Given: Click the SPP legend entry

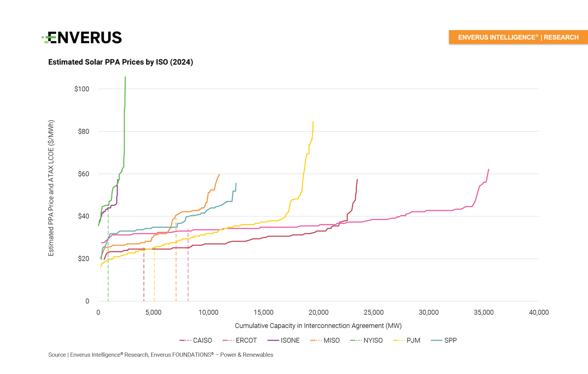Looking at the screenshot, I should (444, 341).
